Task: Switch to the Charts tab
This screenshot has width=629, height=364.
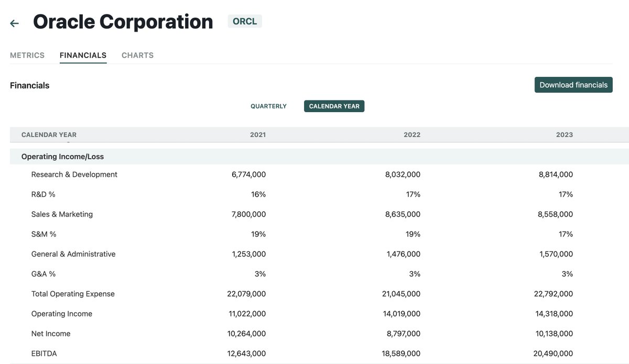Action: (x=137, y=55)
